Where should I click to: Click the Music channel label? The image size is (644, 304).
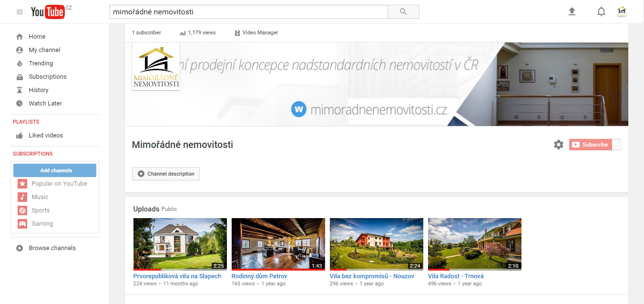click(40, 197)
